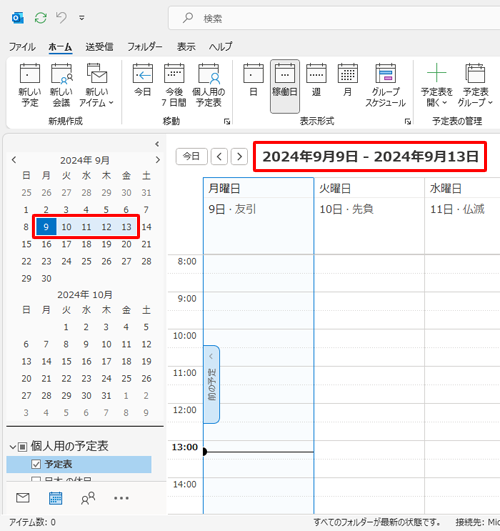This screenshot has height=531, width=500.
Task: Switch to 週 week view
Action: [316, 81]
